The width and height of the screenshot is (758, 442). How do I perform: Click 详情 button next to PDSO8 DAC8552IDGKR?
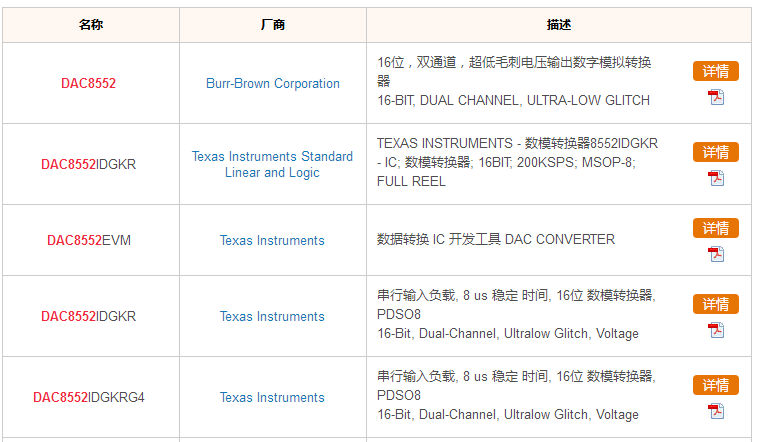pos(715,304)
